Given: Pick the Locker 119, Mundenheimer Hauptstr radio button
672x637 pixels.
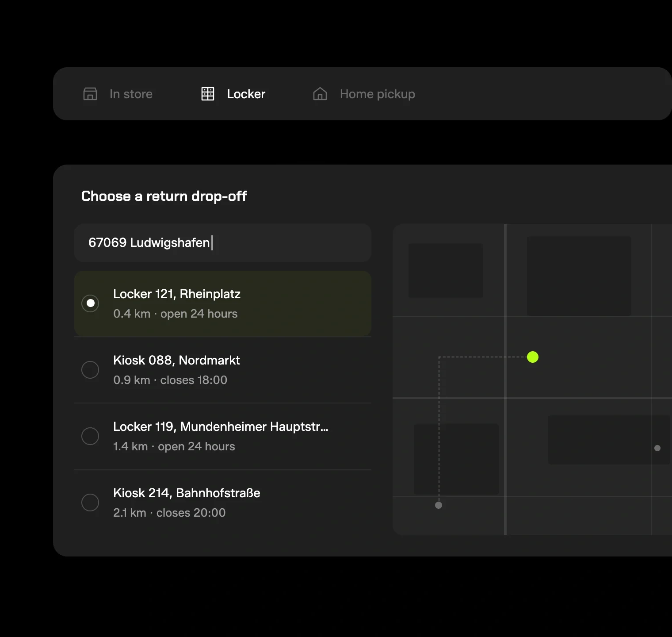Looking at the screenshot, I should coord(90,436).
